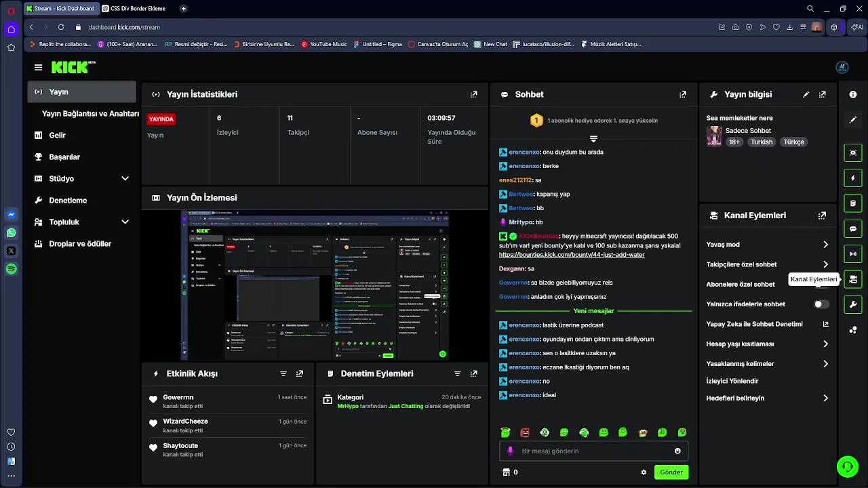Viewport: 868px width, 488px height.
Task: Open the bounties.kick.com link in chat
Action: pyautogui.click(x=572, y=255)
